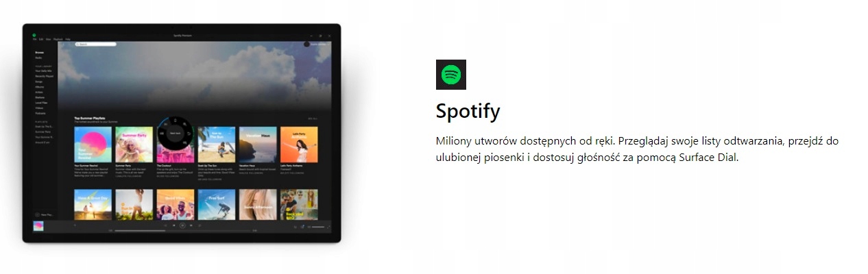Click the Spotify search field
Viewport: 868px width, 274px height.
(96, 44)
